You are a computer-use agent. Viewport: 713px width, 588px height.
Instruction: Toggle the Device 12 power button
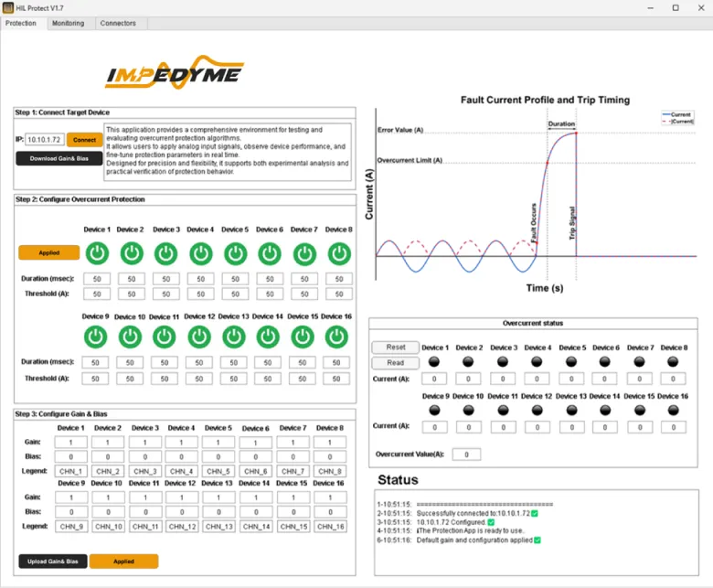click(199, 337)
